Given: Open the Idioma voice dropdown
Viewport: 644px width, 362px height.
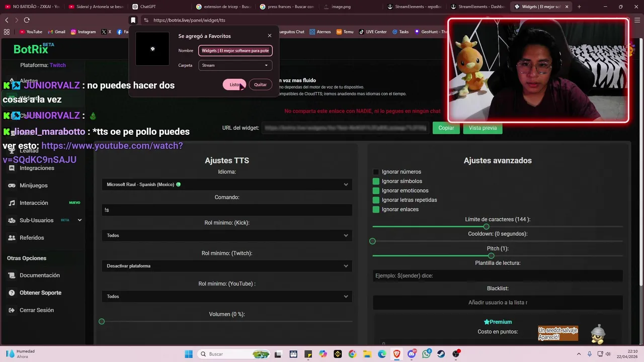Looking at the screenshot, I should coord(227,185).
